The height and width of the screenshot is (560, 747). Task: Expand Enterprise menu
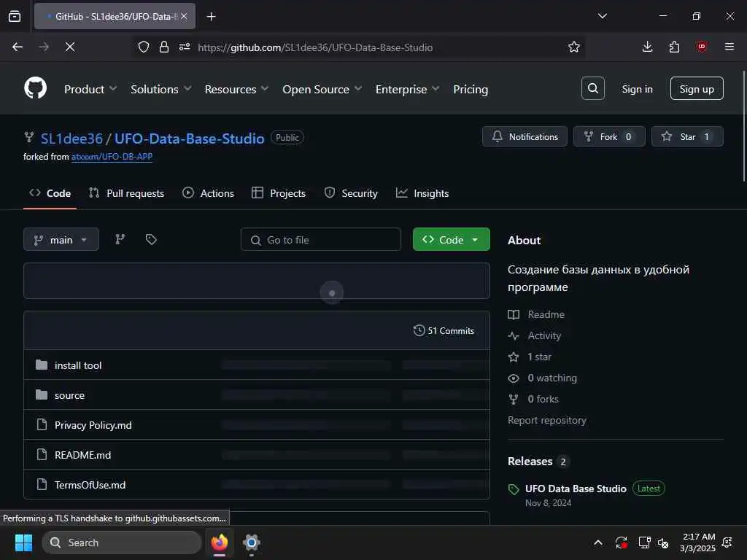407,89
